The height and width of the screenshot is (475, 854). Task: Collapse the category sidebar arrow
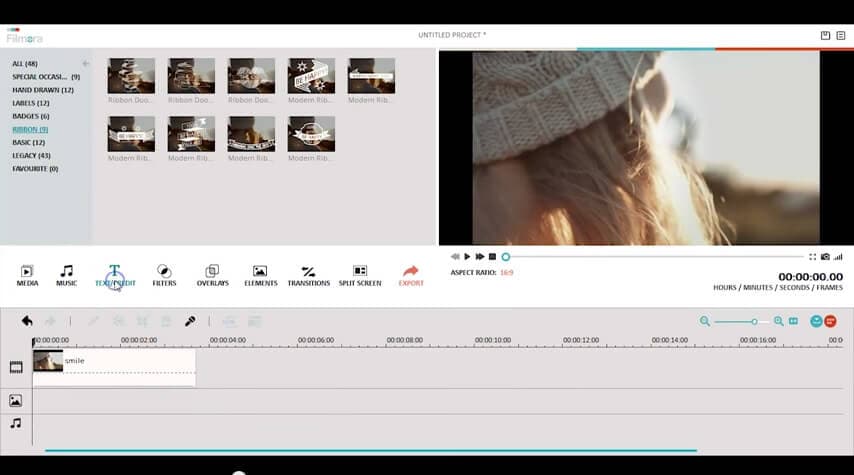tap(86, 64)
